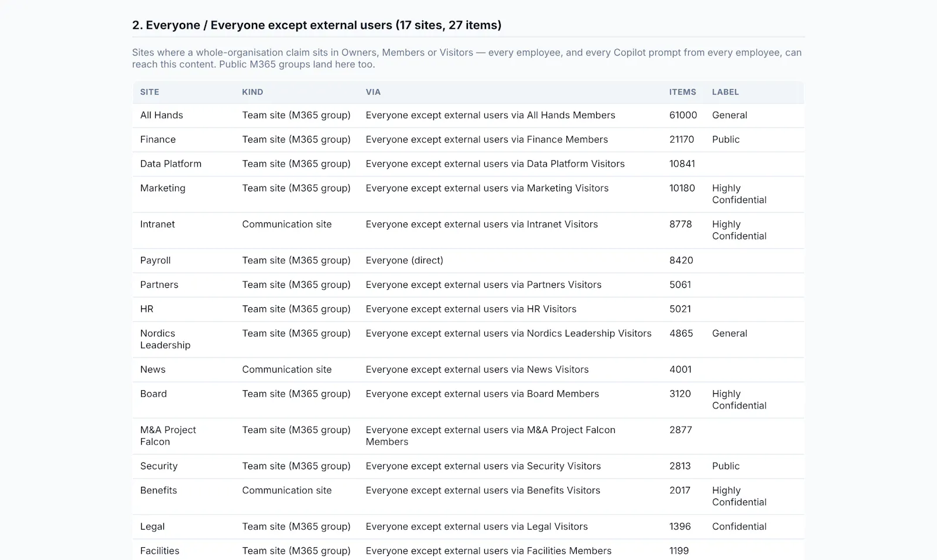Image resolution: width=937 pixels, height=560 pixels.
Task: Click the 'Nordics Leadership' site cell
Action: 165,339
